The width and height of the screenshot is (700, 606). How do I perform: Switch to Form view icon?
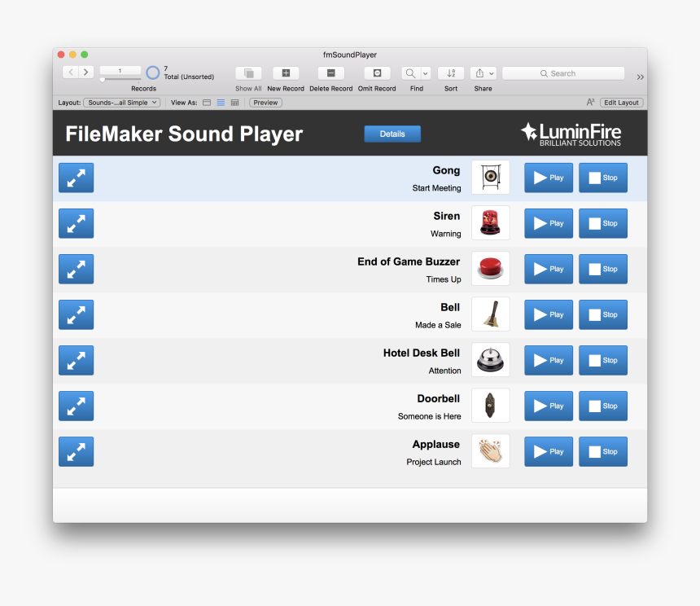tap(207, 103)
